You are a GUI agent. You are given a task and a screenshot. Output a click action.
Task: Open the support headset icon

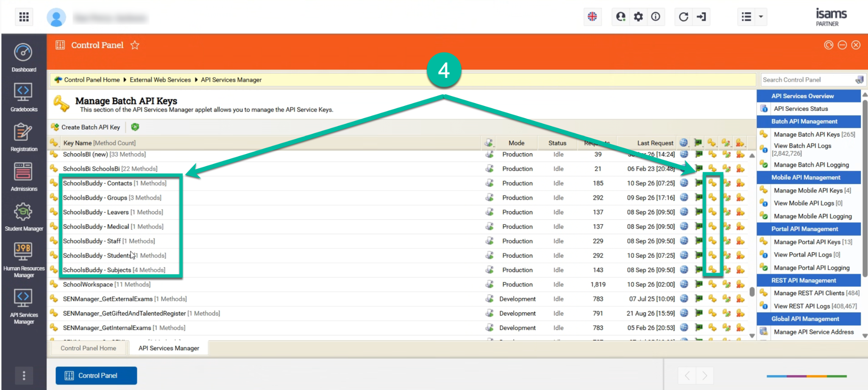click(x=621, y=17)
